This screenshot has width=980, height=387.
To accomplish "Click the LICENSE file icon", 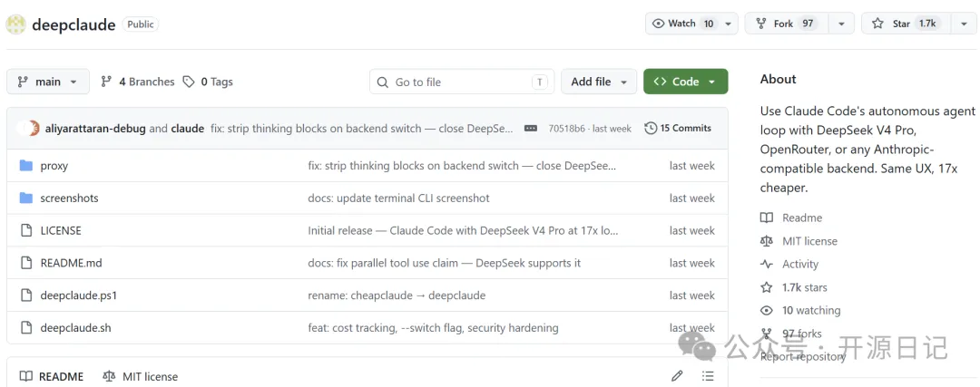I will [x=25, y=230].
